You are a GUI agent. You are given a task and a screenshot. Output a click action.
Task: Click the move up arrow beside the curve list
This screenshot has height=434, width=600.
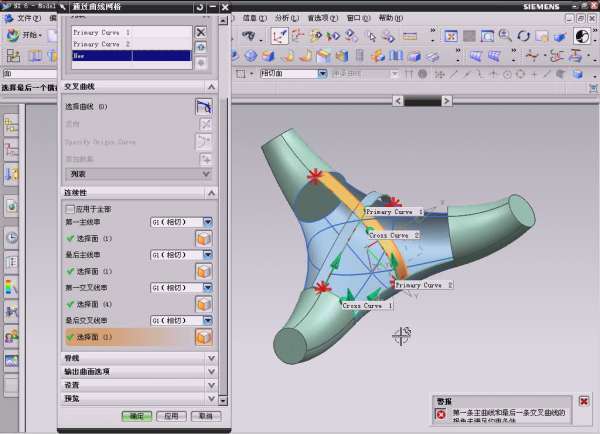pos(201,47)
